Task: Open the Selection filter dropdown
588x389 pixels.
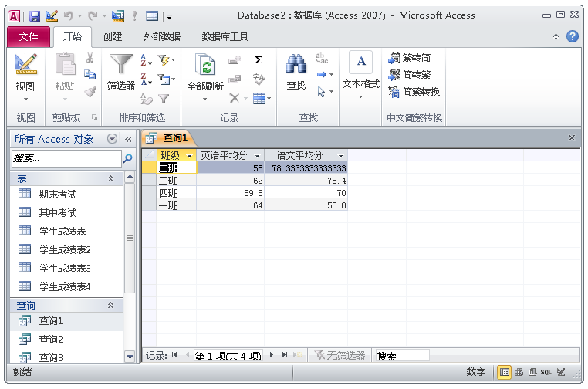Action: [x=167, y=59]
